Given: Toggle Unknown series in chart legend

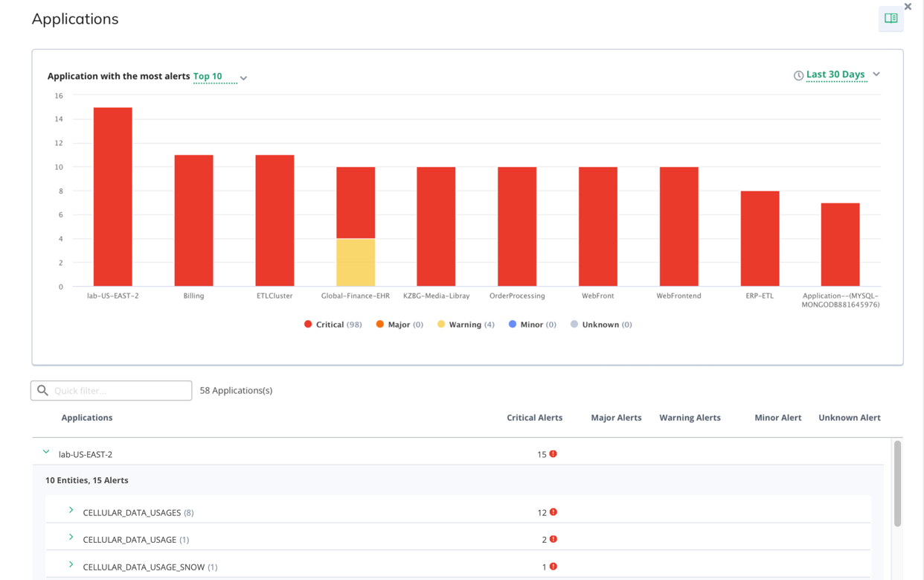Looking at the screenshot, I should 601,325.
